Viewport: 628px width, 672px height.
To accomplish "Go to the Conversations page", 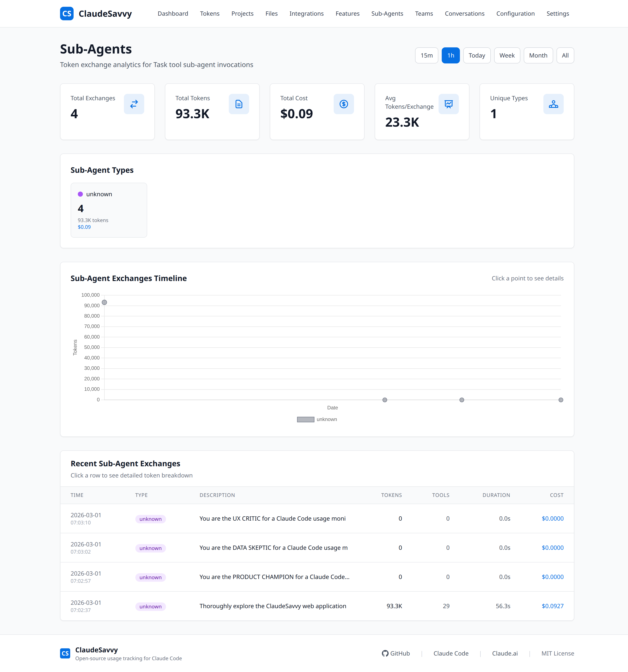I will point(464,14).
